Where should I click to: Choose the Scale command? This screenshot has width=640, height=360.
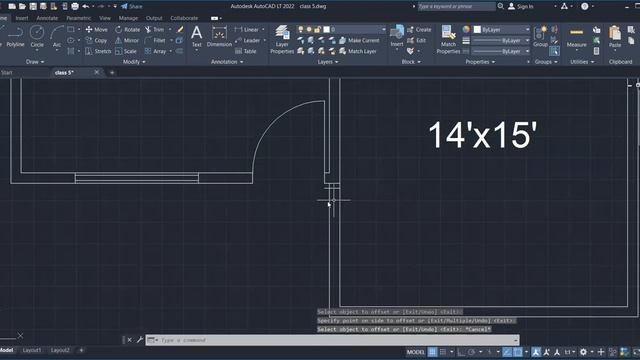point(126,51)
